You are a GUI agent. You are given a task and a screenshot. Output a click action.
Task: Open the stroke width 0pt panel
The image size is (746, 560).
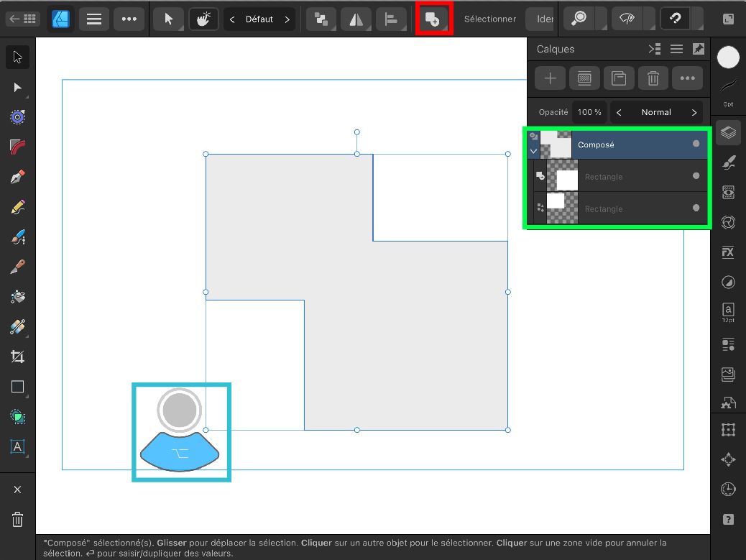tap(729, 93)
